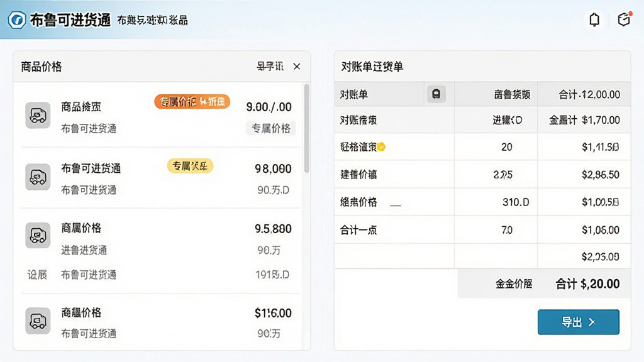Click the yellow 专属 tag on 布鲁可进货通 item
Image resolution: width=644 pixels, height=362 pixels.
(190, 166)
